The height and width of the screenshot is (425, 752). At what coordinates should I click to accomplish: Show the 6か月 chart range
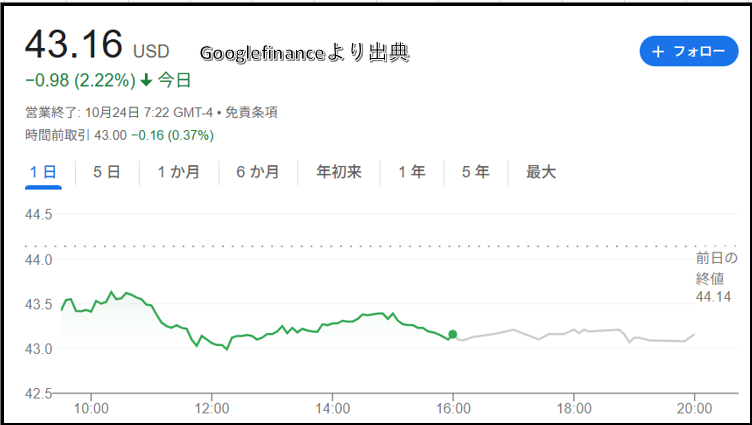click(257, 172)
